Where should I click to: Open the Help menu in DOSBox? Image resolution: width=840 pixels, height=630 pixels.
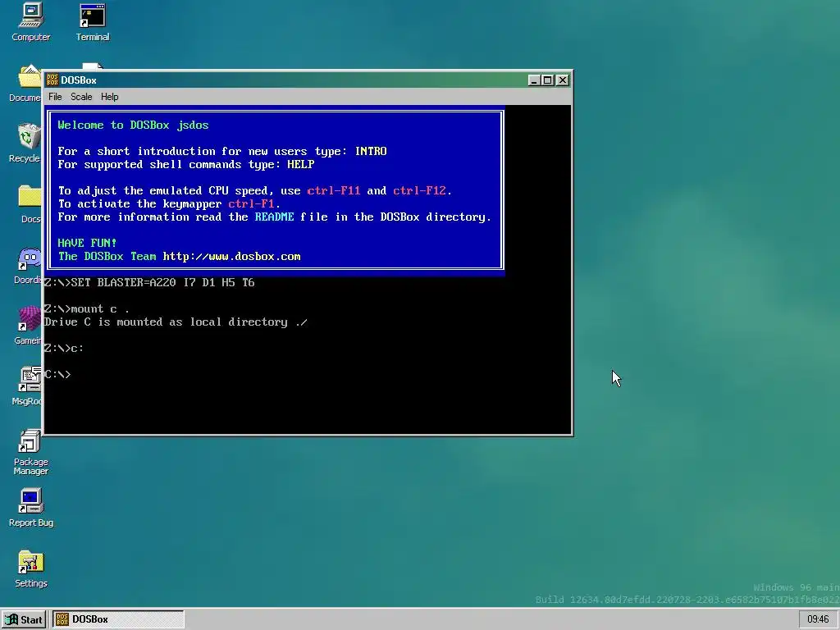[x=110, y=97]
